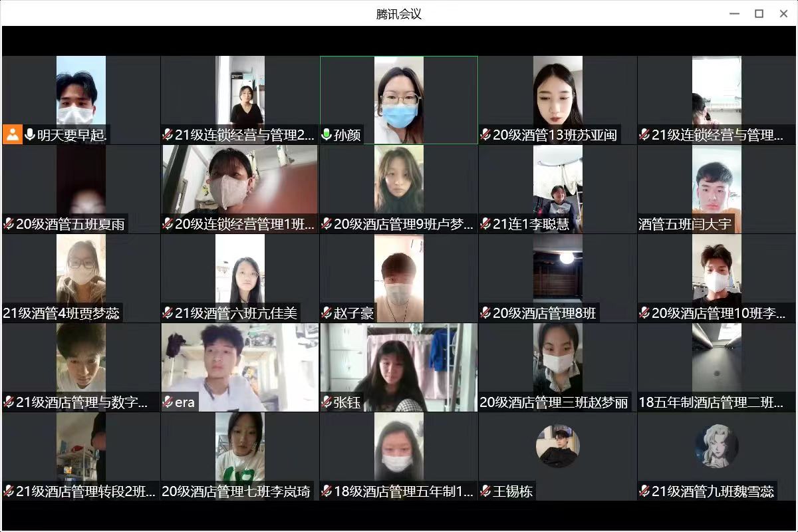Click muted mic icon beside 20级酒管13班苏亚闽
This screenshot has height=532, width=798.
(x=485, y=135)
